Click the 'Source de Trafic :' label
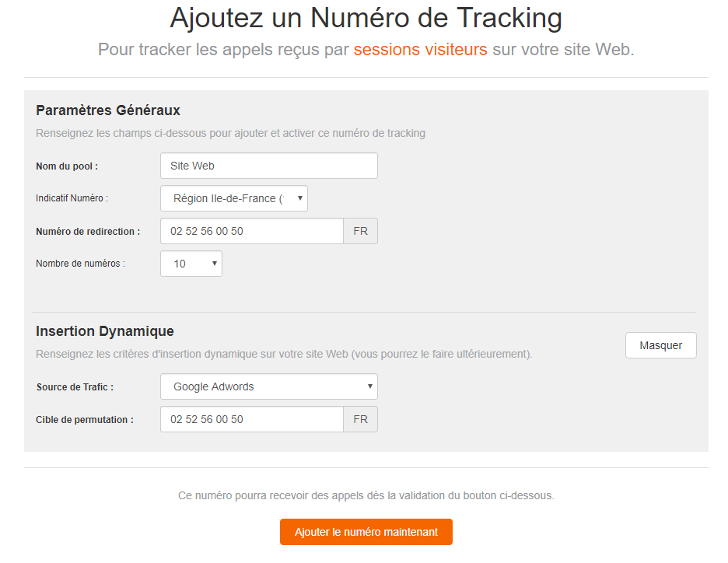The image size is (728, 563). (75, 387)
